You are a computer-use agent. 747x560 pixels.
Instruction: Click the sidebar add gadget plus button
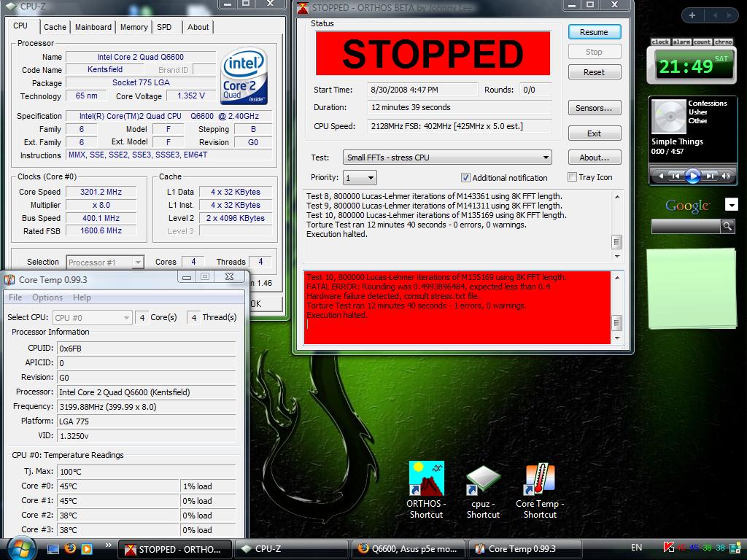point(692,15)
